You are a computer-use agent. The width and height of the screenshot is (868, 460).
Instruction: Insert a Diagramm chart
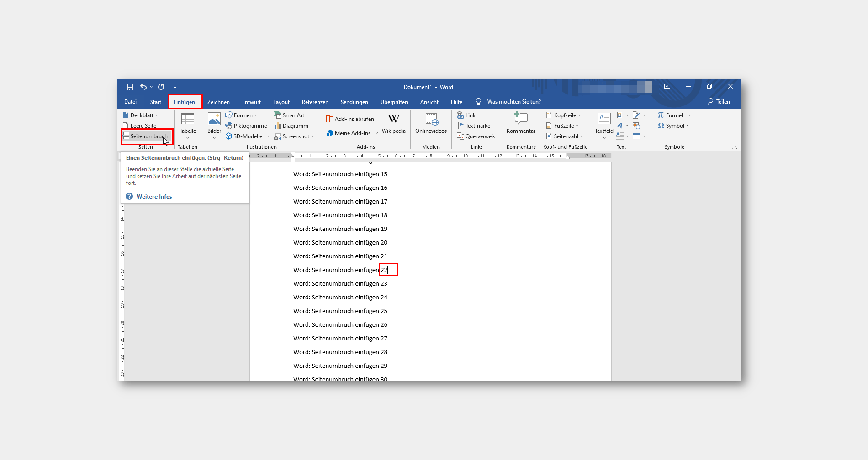pyautogui.click(x=291, y=126)
